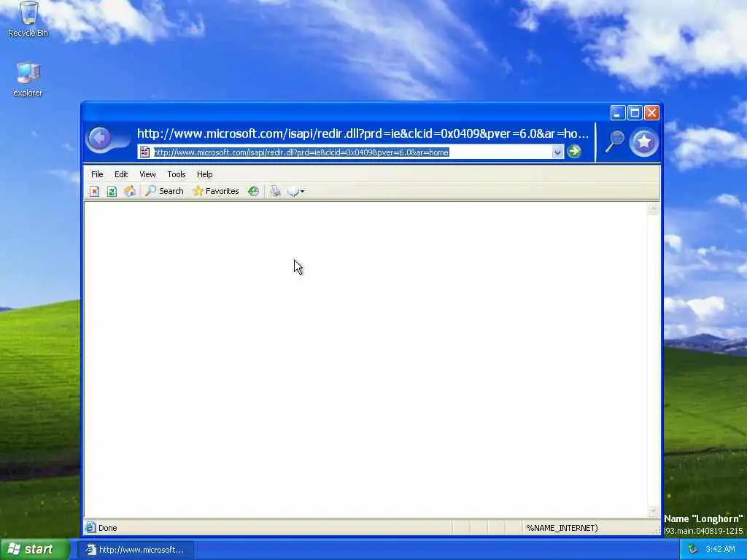Click the Search toolbar button
The height and width of the screenshot is (560, 747).
coord(164,191)
